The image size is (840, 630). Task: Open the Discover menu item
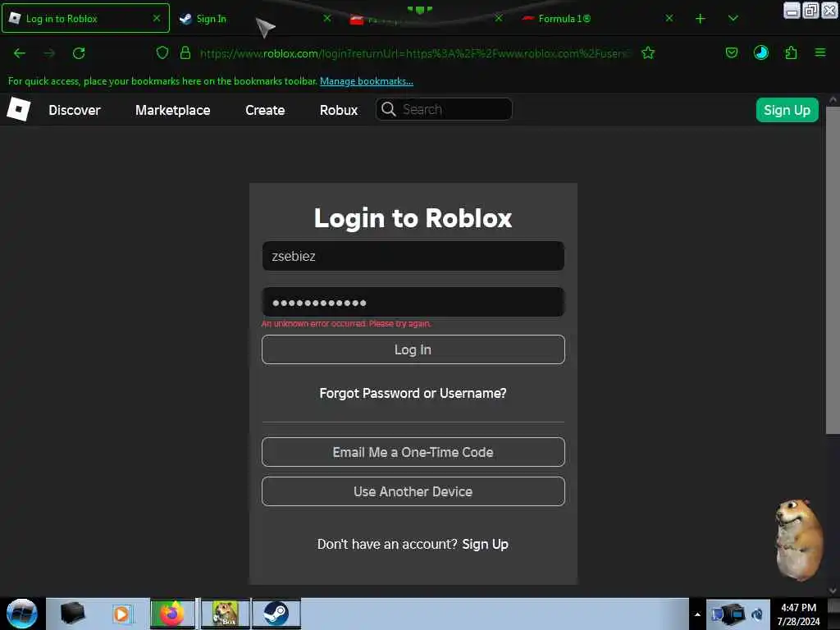tap(75, 110)
